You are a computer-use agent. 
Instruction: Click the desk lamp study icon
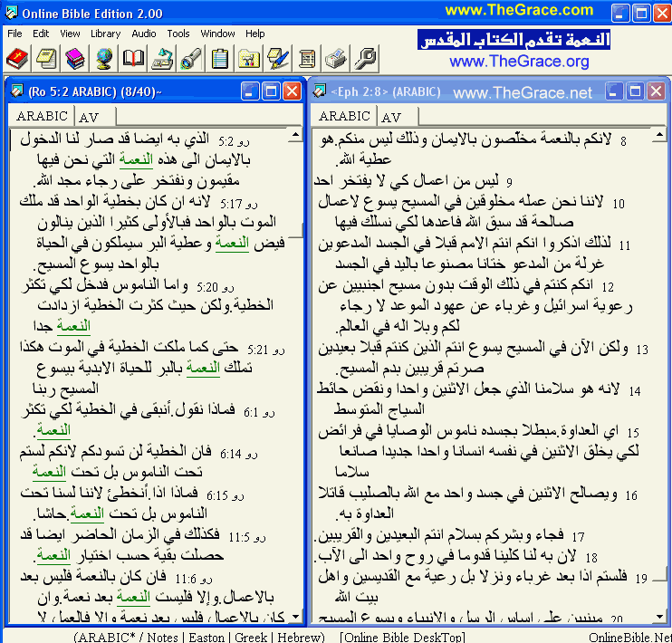click(x=162, y=59)
